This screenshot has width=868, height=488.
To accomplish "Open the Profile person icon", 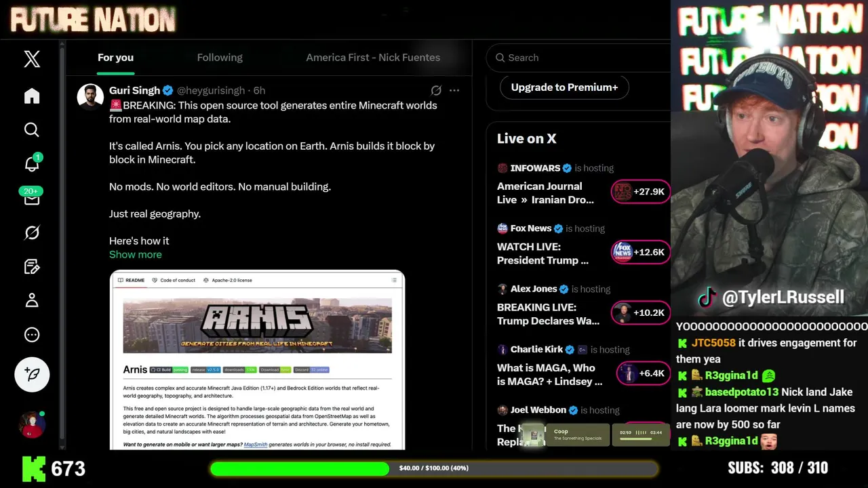I will point(32,300).
